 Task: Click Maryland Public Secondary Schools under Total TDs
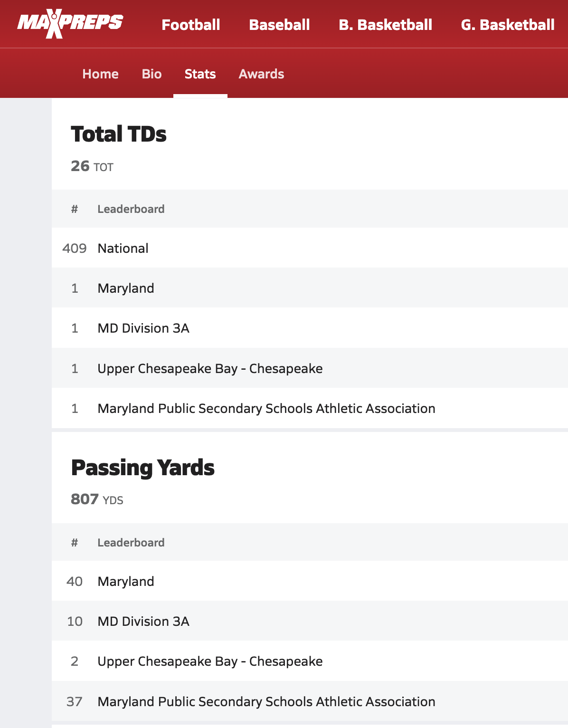266,408
